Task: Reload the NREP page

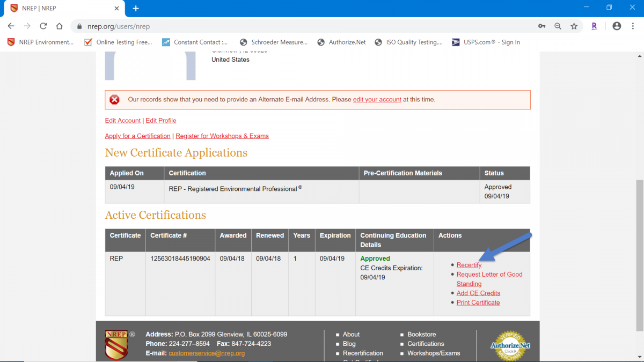Action: 43,26
